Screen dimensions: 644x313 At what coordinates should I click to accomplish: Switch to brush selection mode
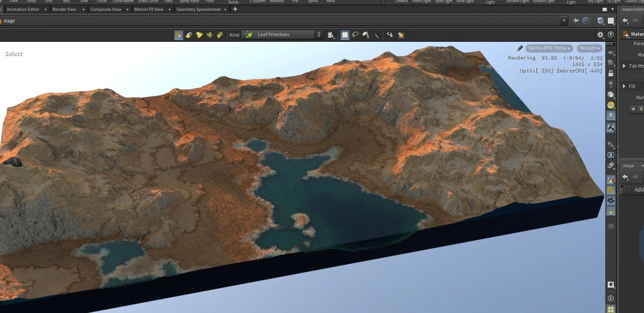click(366, 35)
